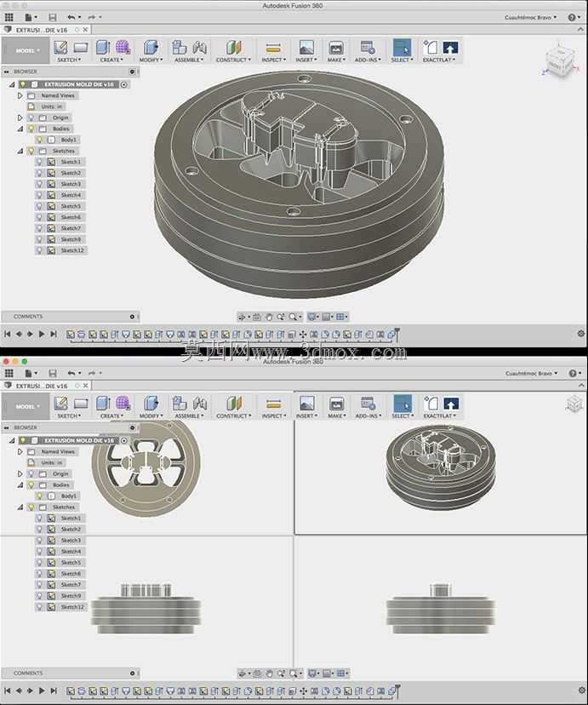Select EXTRUSI...DIE v16 document tab in top window
The image size is (588, 705).
[42, 30]
